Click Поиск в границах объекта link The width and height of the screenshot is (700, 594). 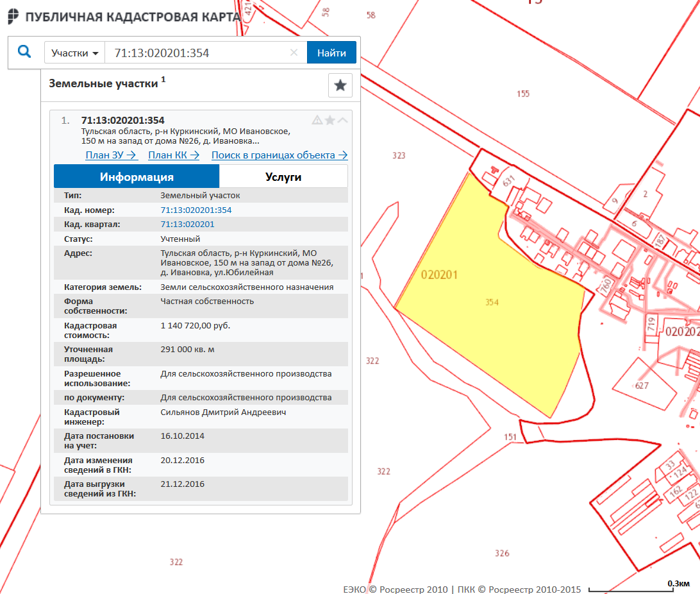(279, 155)
